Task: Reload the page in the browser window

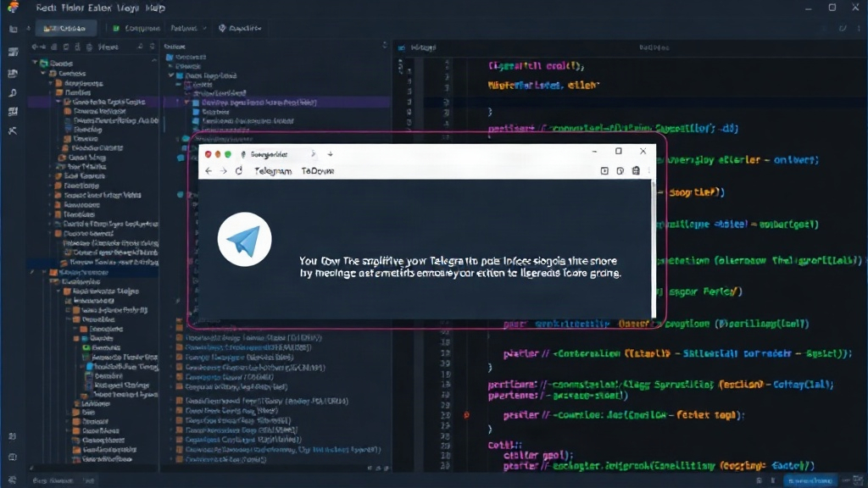Action: tap(239, 171)
